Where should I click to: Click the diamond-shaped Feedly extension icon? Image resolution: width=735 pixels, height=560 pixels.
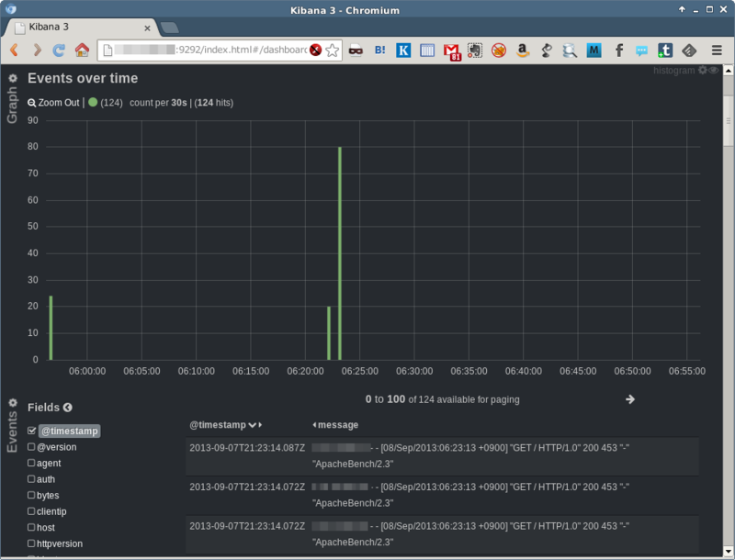(688, 50)
